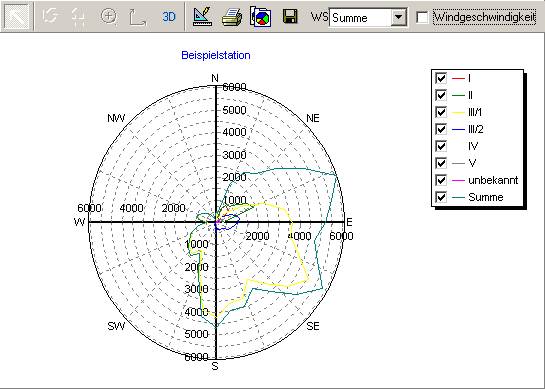Toggle series III/1 checkbox

click(441, 112)
